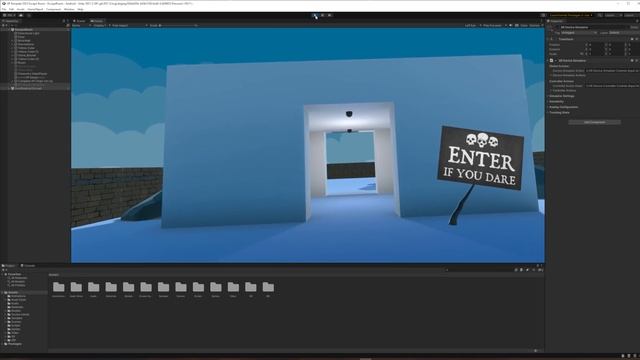Open the Window menu

(69, 9)
